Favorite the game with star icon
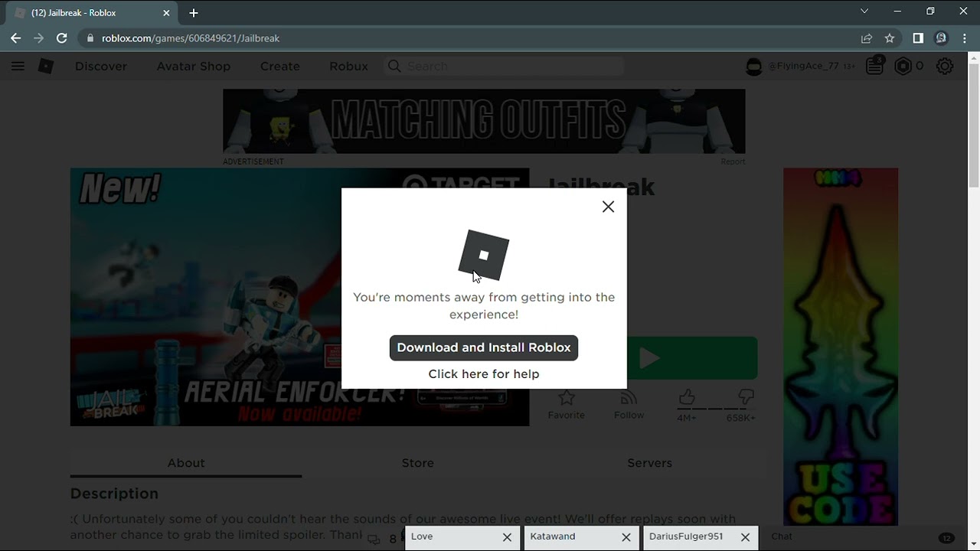 coord(567,398)
